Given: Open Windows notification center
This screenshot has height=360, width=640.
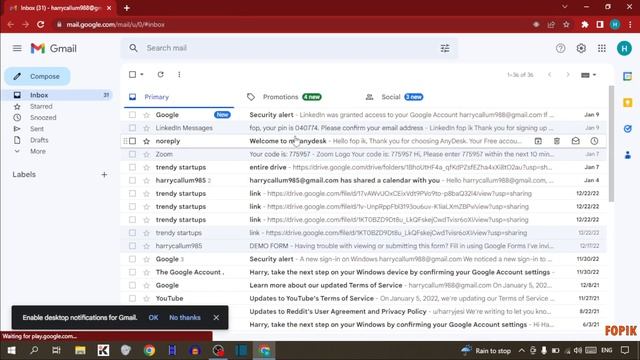Looking at the screenshot, I should click(x=625, y=351).
